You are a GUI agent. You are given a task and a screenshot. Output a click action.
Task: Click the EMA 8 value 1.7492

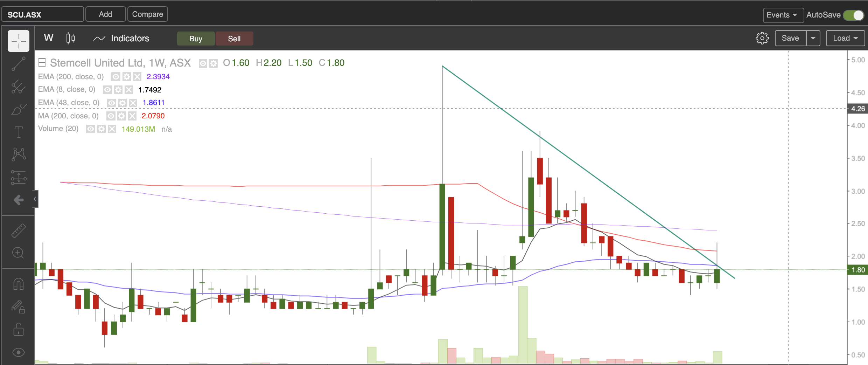(x=150, y=90)
